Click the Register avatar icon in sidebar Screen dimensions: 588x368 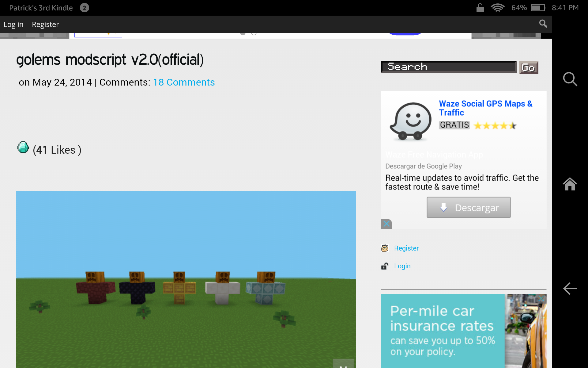point(385,248)
